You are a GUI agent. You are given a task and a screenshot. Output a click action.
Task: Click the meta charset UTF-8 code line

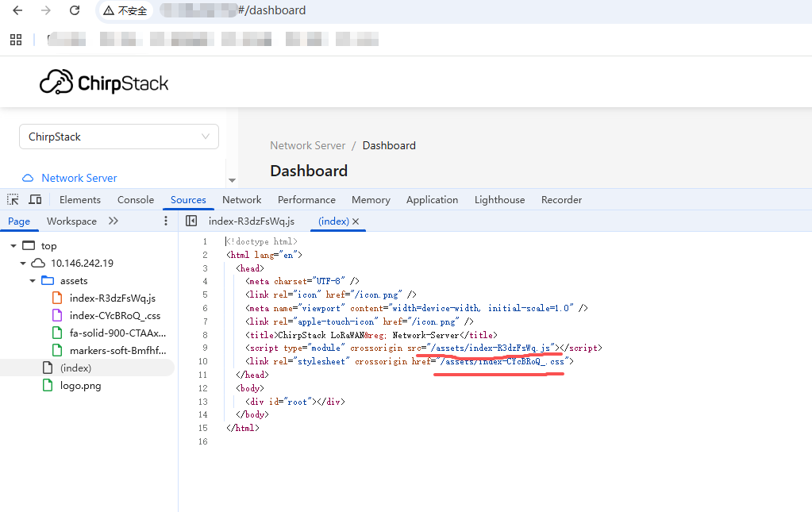[x=302, y=281]
